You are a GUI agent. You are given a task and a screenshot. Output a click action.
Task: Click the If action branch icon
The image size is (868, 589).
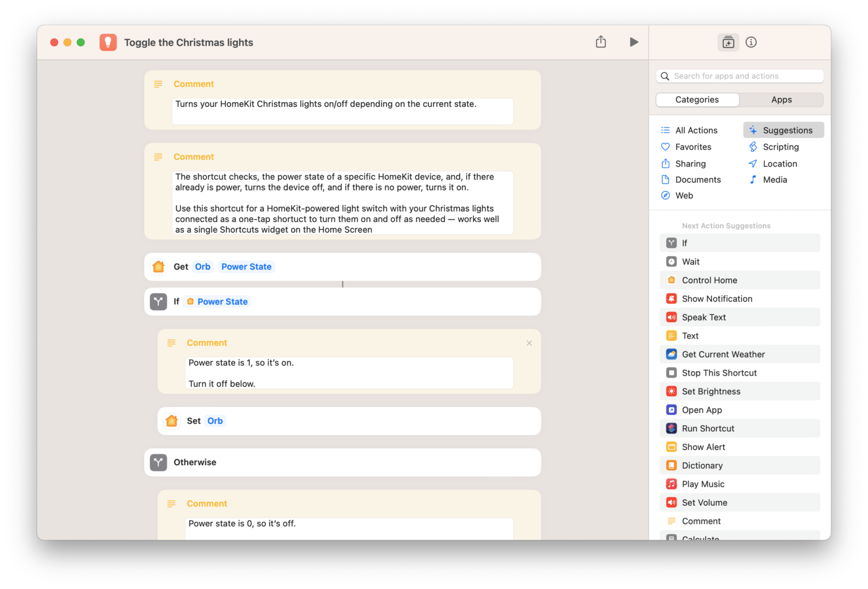coord(159,302)
